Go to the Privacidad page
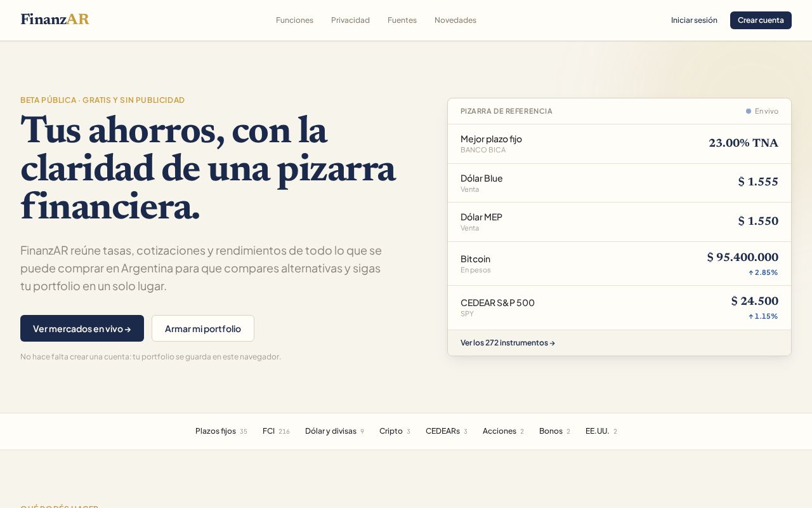The height and width of the screenshot is (508, 812). [x=350, y=20]
